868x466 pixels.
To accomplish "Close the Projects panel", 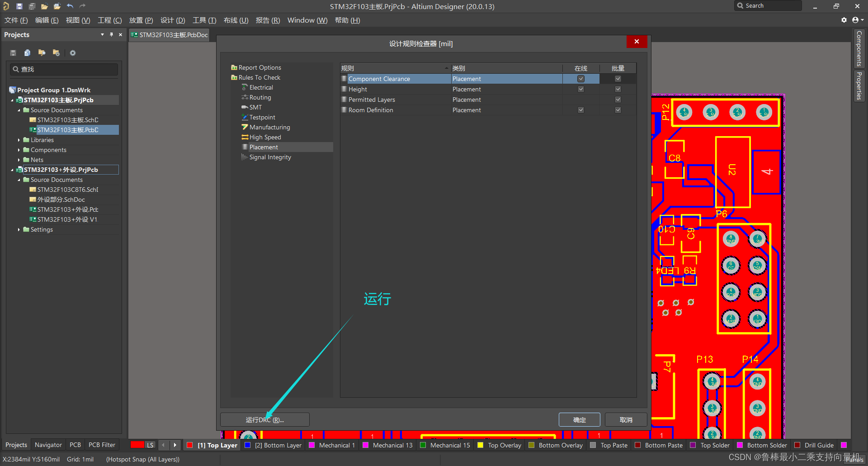I will (x=120, y=34).
